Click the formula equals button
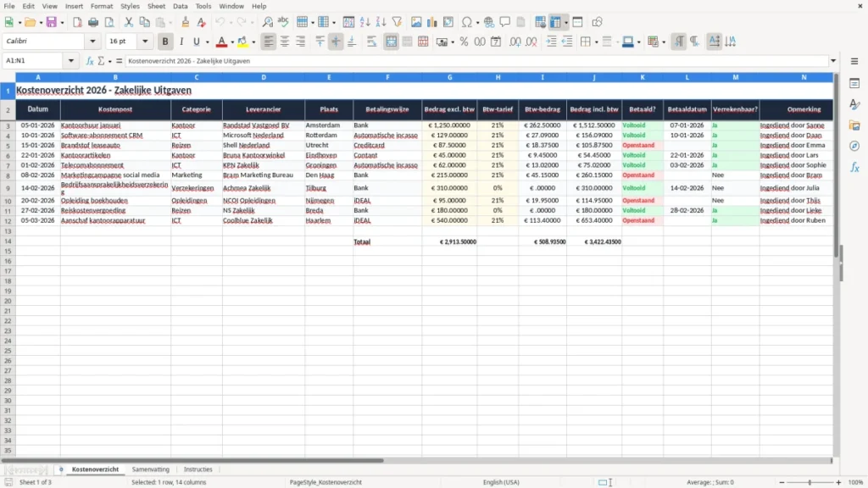 (119, 61)
